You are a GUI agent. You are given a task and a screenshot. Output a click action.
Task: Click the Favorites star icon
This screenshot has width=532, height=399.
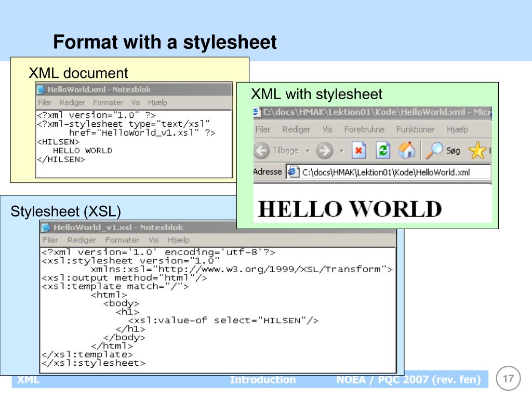point(477,150)
